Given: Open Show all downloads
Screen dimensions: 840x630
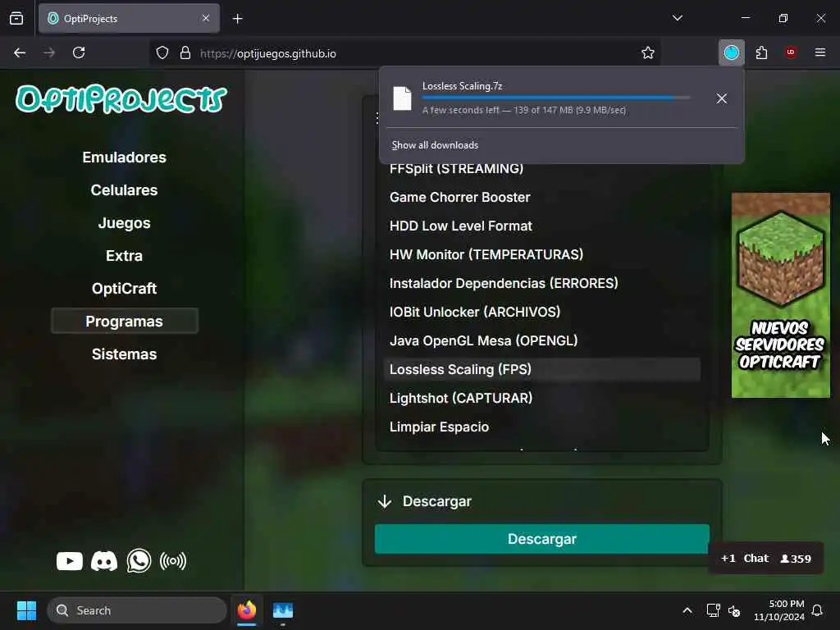Looking at the screenshot, I should pos(435,145).
